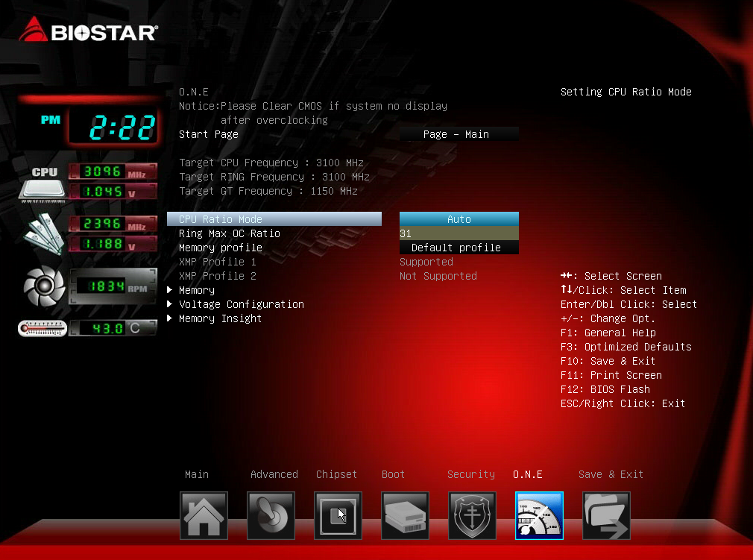The width and height of the screenshot is (753, 560).
Task: Click the Target RING Frequency line
Action: point(274,177)
